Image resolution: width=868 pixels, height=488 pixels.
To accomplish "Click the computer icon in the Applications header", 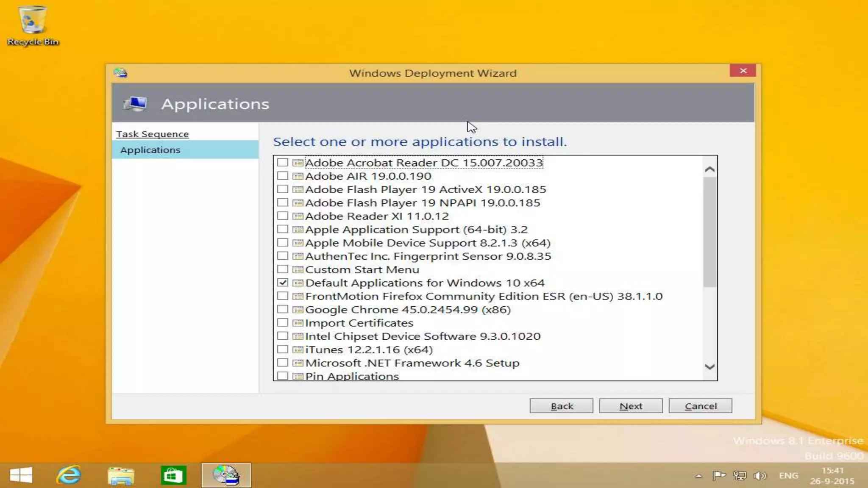I will click(135, 103).
